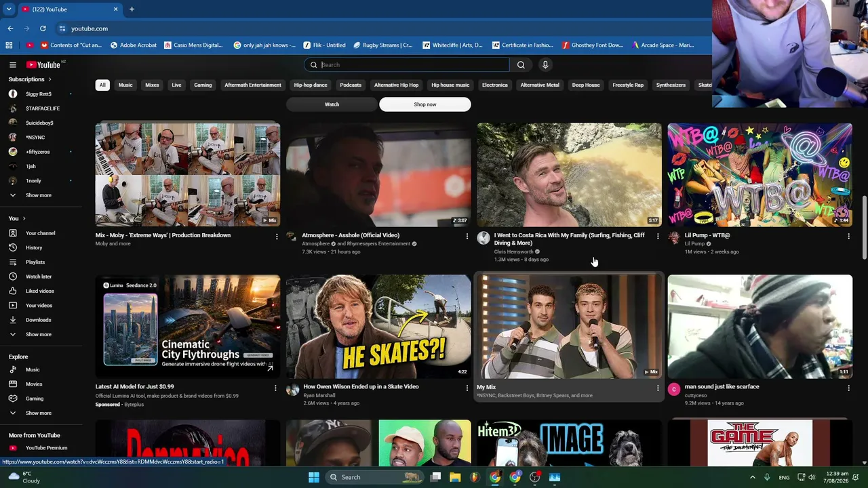
Task: Open the Ryan Marshall channel link
Action: pyautogui.click(x=319, y=395)
